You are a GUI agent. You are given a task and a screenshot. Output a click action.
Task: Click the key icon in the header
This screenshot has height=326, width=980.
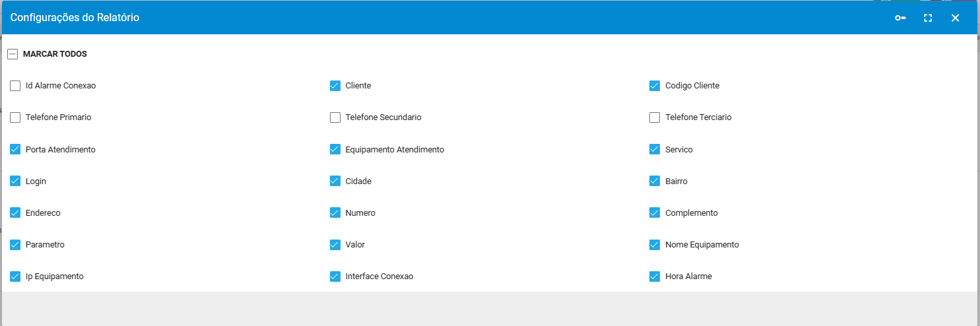pyautogui.click(x=900, y=18)
